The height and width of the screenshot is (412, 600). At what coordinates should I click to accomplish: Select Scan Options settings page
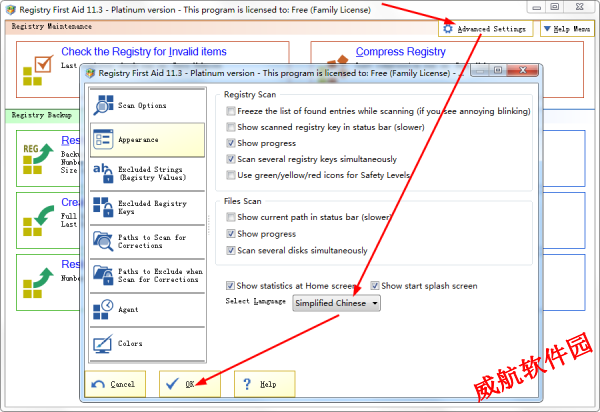(x=147, y=105)
